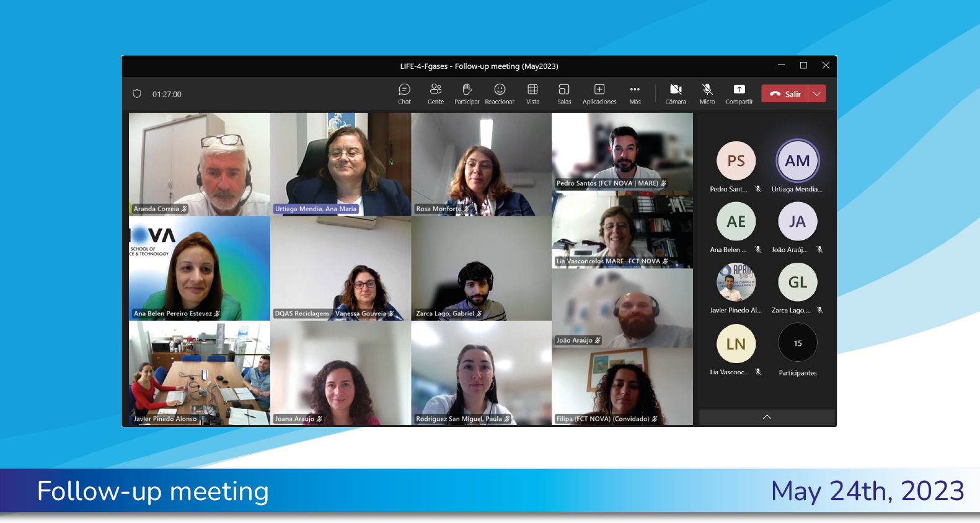Click the muted mic icon beside Pedro Sant...
Image resolution: width=980 pixels, height=523 pixels.
tap(758, 189)
